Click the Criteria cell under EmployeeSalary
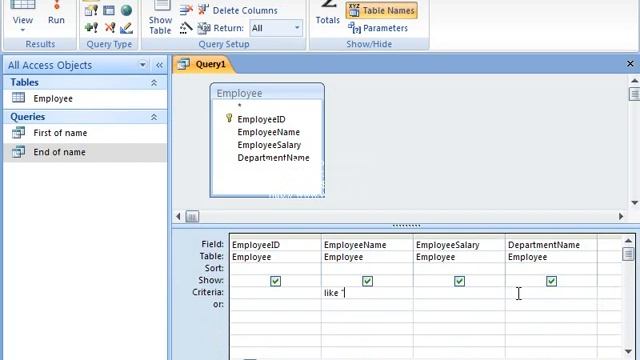Viewport: 640px width, 360px height. click(459, 293)
